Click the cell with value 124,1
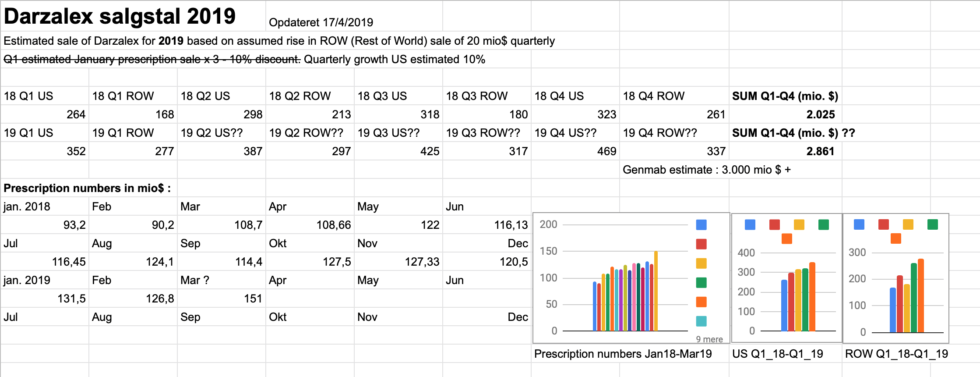Screen dimensions: 980x377 [134, 262]
